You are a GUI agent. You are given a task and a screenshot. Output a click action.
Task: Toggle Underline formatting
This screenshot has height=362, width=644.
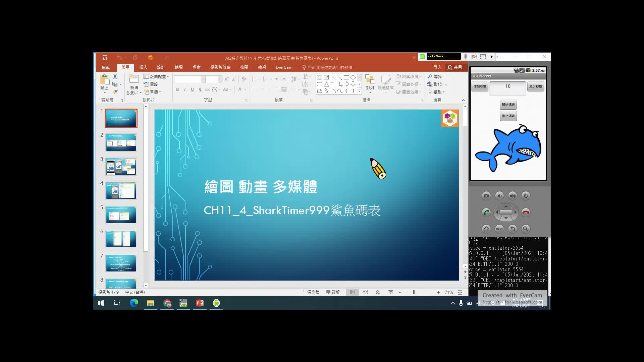(192, 89)
